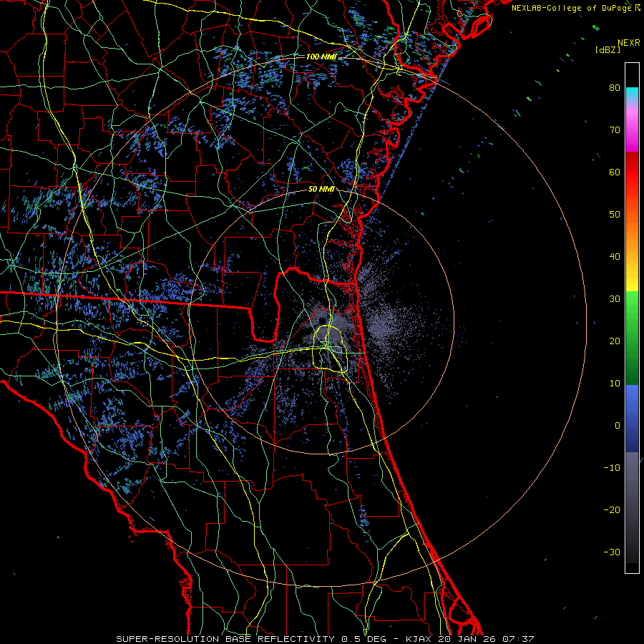The image size is (644, 644).
Task: Pick the cyan band on the color scale
Action: [x=632, y=94]
